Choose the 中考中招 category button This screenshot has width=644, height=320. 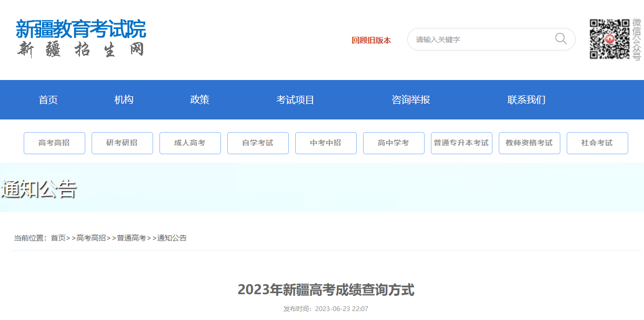click(326, 143)
